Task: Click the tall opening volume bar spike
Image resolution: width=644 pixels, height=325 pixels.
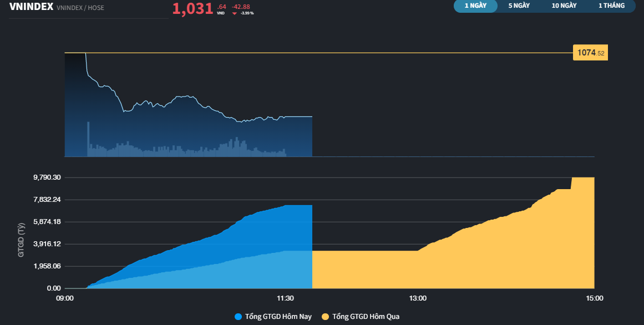Action: pyautogui.click(x=88, y=139)
